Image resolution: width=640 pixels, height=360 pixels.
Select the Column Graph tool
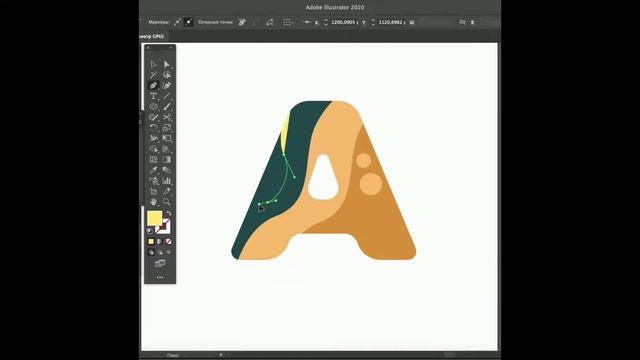167,181
